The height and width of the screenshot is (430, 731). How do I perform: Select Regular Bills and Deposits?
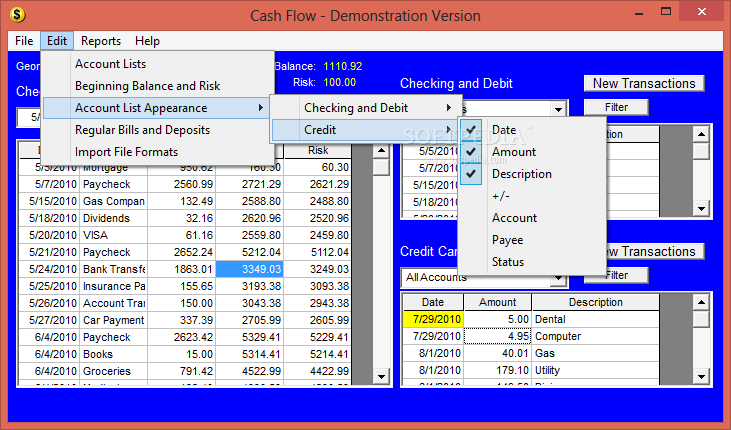click(158, 130)
